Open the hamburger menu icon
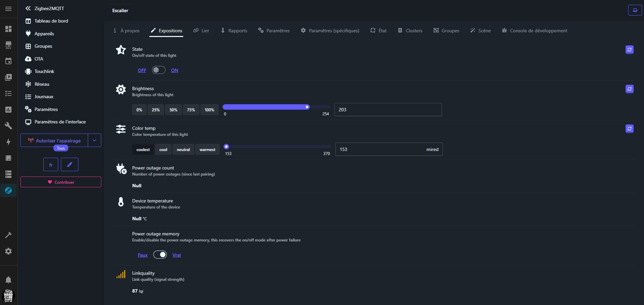Viewport: 644px width, 305px height. [8, 9]
